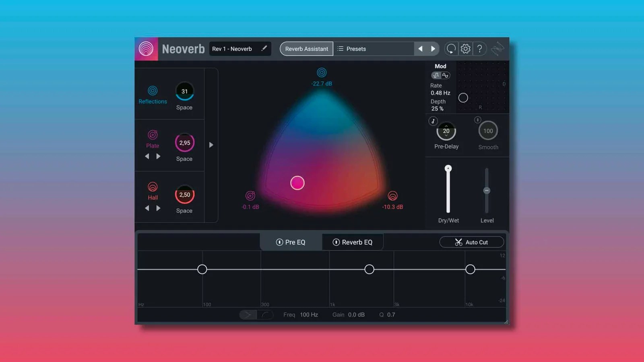
Task: Switch to the Reverb EQ tab
Action: click(353, 242)
